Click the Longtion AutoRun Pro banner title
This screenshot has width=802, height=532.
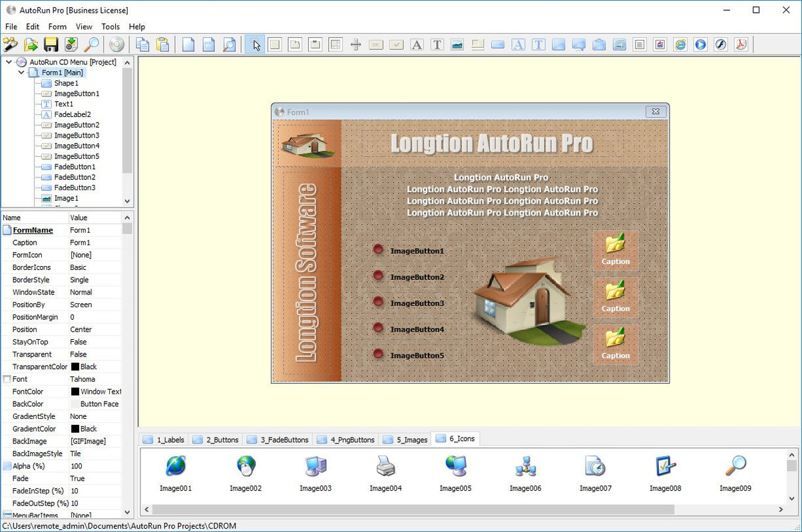(491, 143)
